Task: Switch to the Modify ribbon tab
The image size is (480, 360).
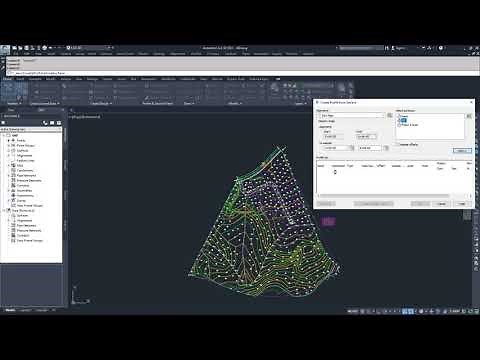Action: pyautogui.click(x=51, y=79)
